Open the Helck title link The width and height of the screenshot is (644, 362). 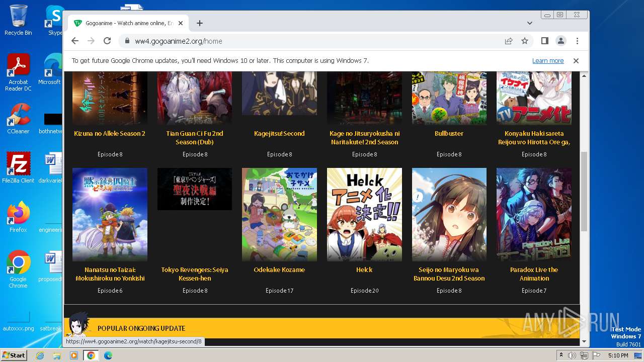(x=364, y=270)
